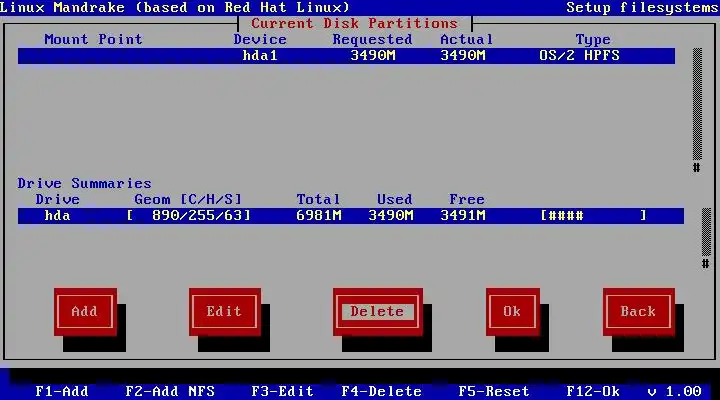The image size is (720, 400).
Task: Click the F5-Reset shortcut hint
Action: (x=494, y=392)
